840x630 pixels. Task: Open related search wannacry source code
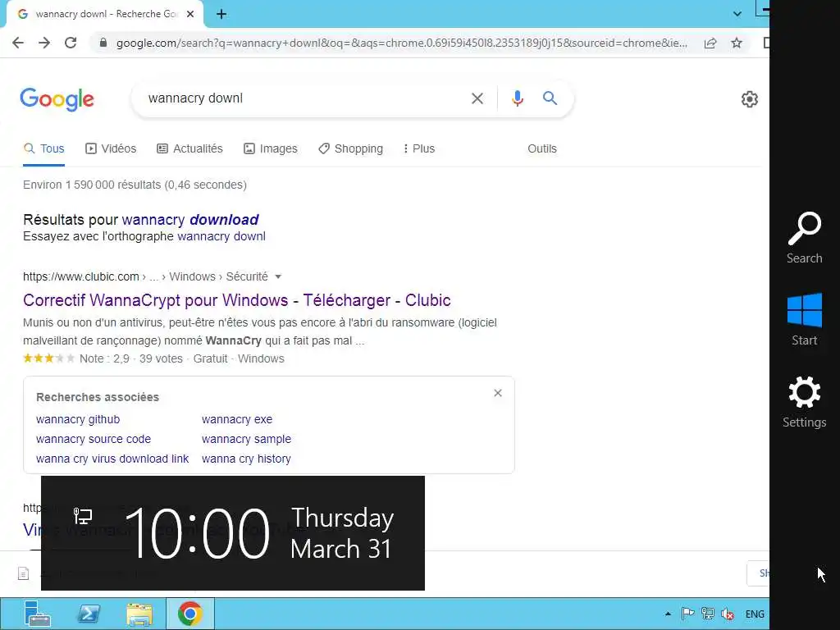coord(94,440)
